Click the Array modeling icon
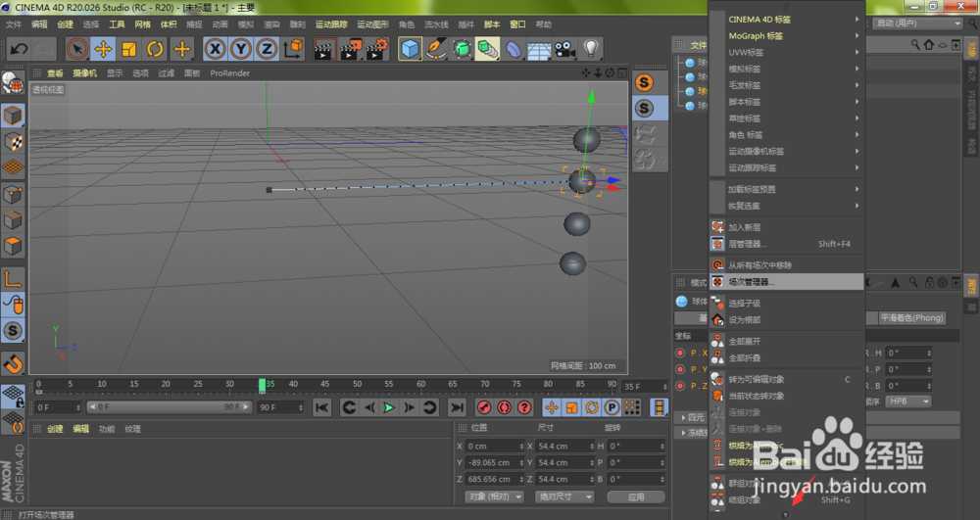The image size is (980, 520). (487, 49)
